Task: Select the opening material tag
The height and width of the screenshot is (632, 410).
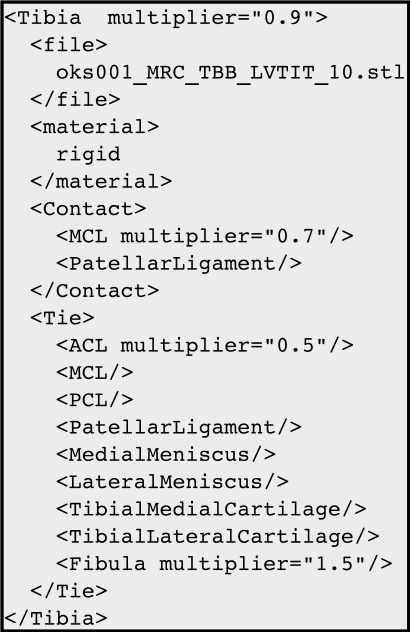Action: click(x=95, y=127)
